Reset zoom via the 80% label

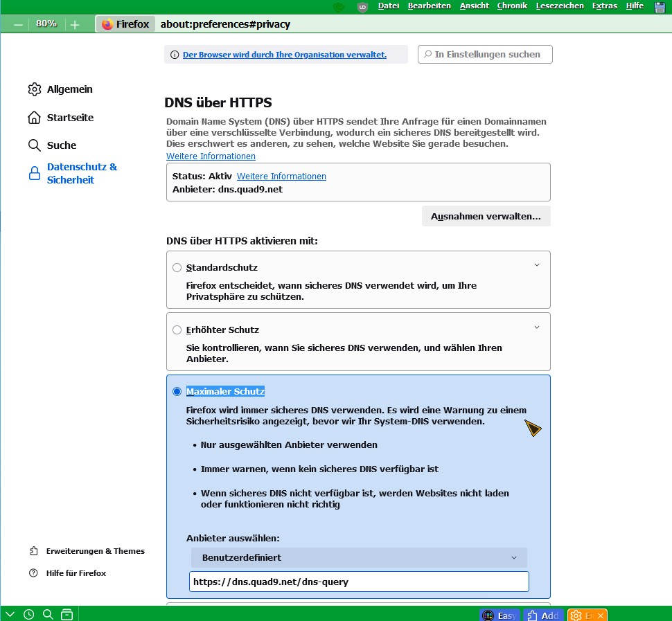(x=46, y=24)
